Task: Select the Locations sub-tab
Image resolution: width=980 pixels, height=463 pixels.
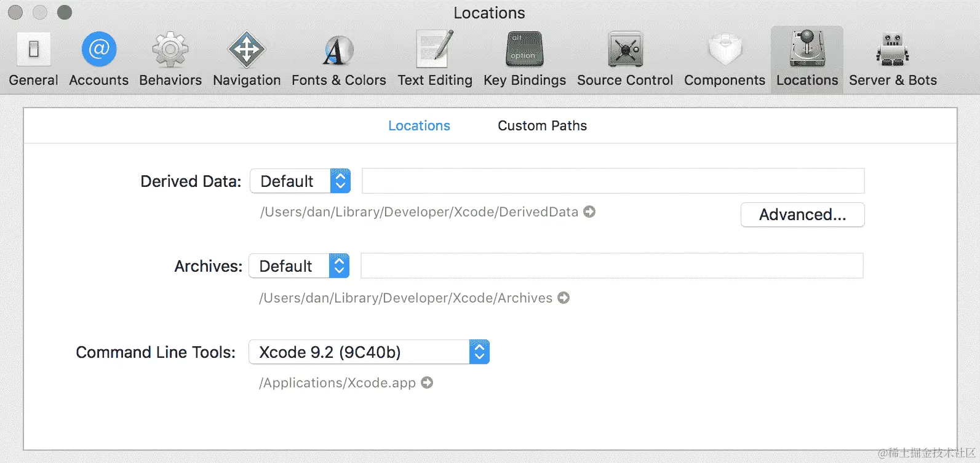Action: 419,125
